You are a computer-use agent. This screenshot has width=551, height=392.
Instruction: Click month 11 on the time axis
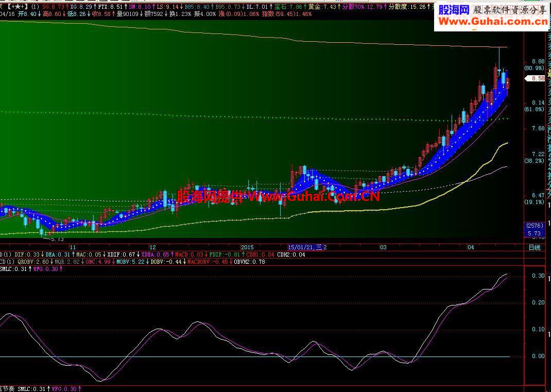pos(73,247)
